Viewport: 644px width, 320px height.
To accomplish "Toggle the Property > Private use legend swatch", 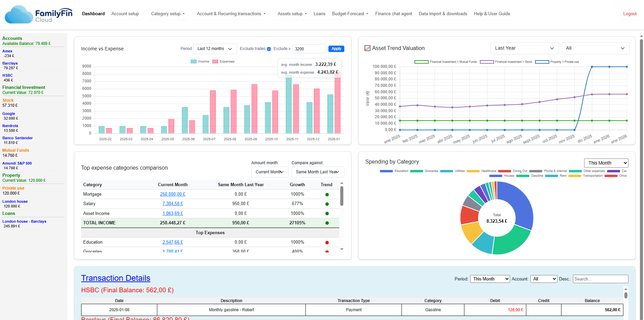I will 542,62.
